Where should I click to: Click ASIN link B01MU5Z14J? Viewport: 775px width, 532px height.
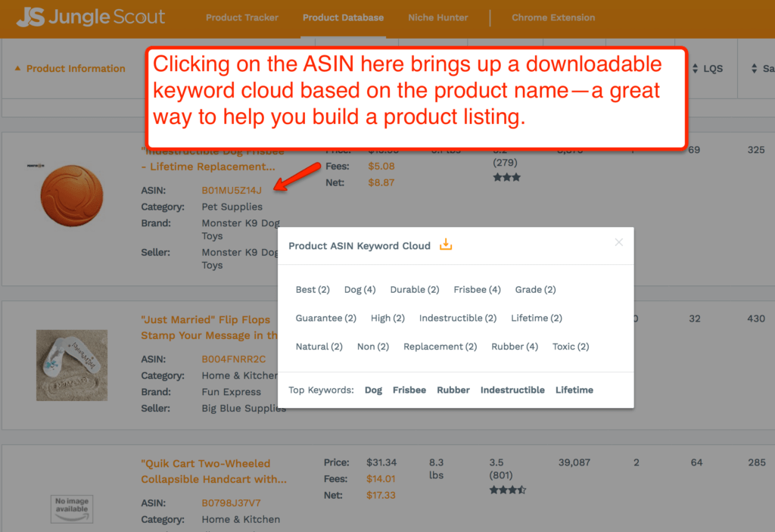click(232, 190)
